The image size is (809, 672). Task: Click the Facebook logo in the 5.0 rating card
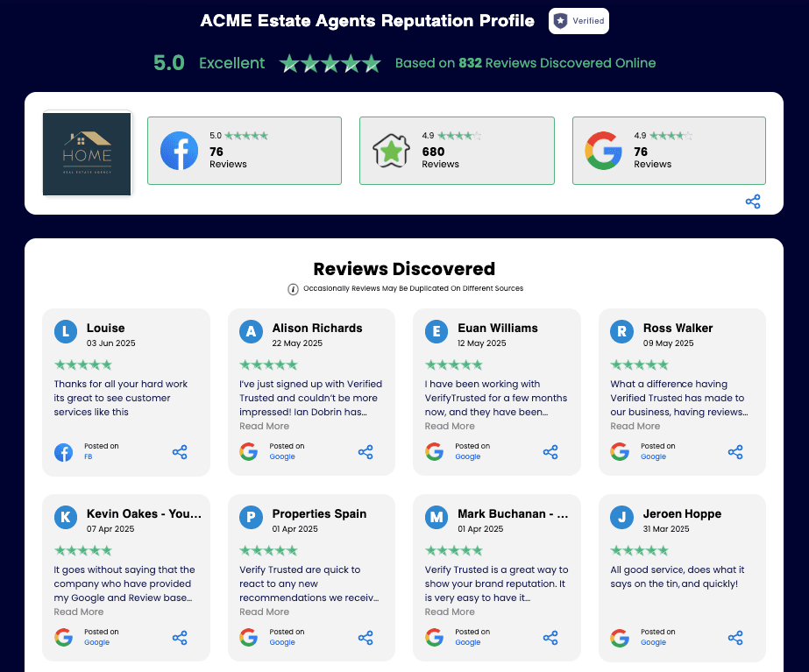pyautogui.click(x=179, y=151)
